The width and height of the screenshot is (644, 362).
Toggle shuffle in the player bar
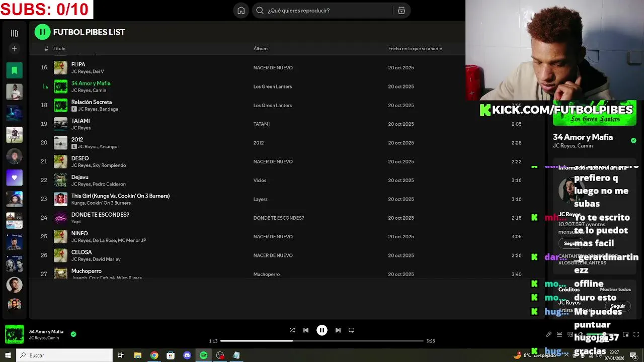292,330
